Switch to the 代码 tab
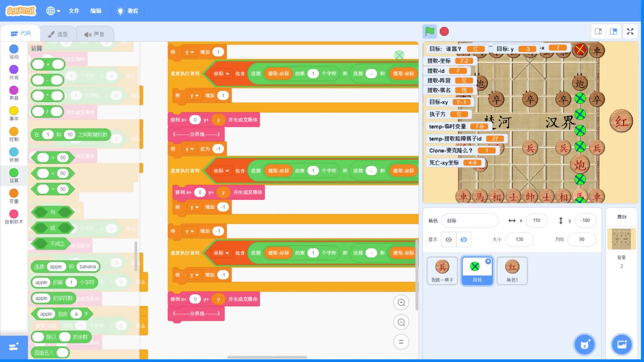The image size is (644, 362). point(20,33)
